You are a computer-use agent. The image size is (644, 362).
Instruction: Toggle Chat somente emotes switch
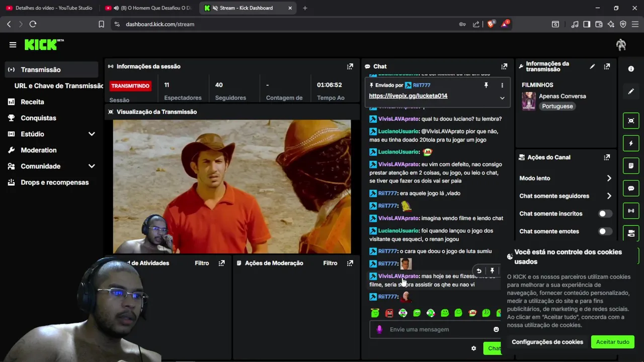tap(605, 231)
